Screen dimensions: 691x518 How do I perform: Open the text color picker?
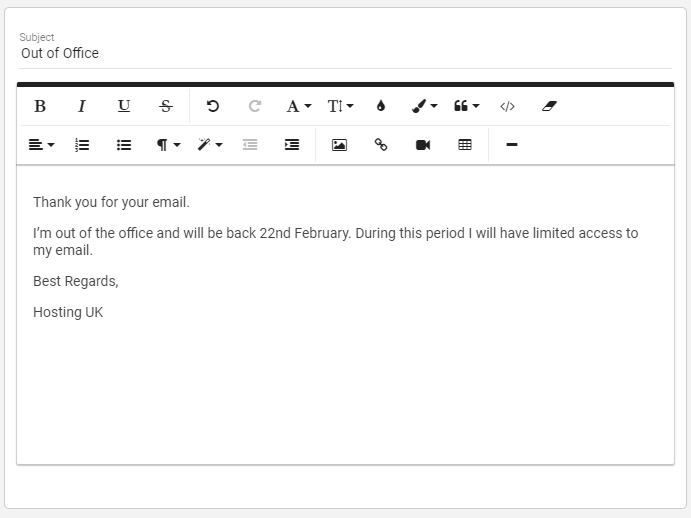click(x=381, y=106)
